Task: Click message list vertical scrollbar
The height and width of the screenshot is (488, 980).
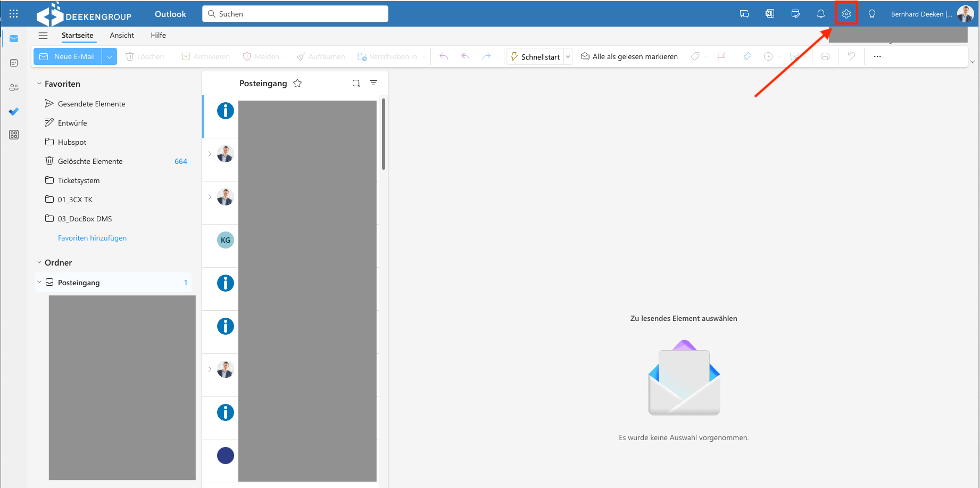Action: click(384, 134)
